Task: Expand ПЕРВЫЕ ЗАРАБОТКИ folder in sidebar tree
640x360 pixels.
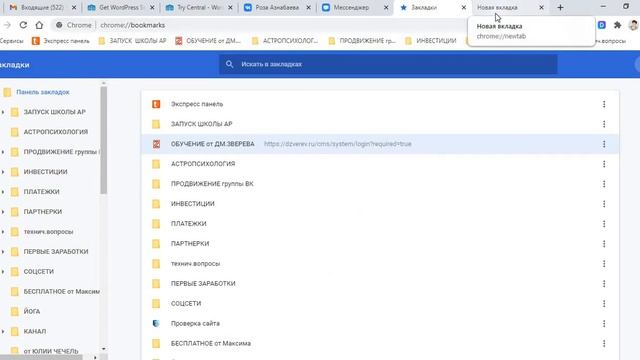Action: point(3,251)
